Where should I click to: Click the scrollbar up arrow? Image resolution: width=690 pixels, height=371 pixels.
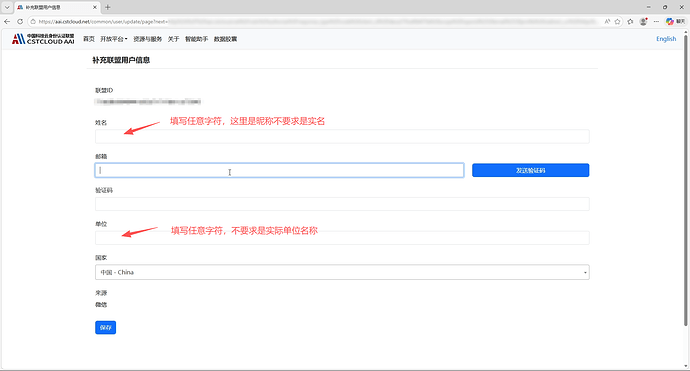point(686,32)
